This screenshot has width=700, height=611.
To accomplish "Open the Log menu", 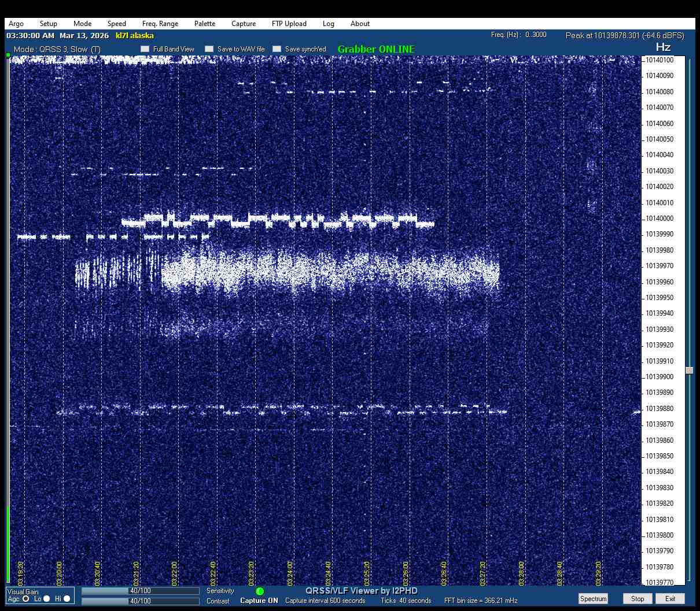I will 329,24.
